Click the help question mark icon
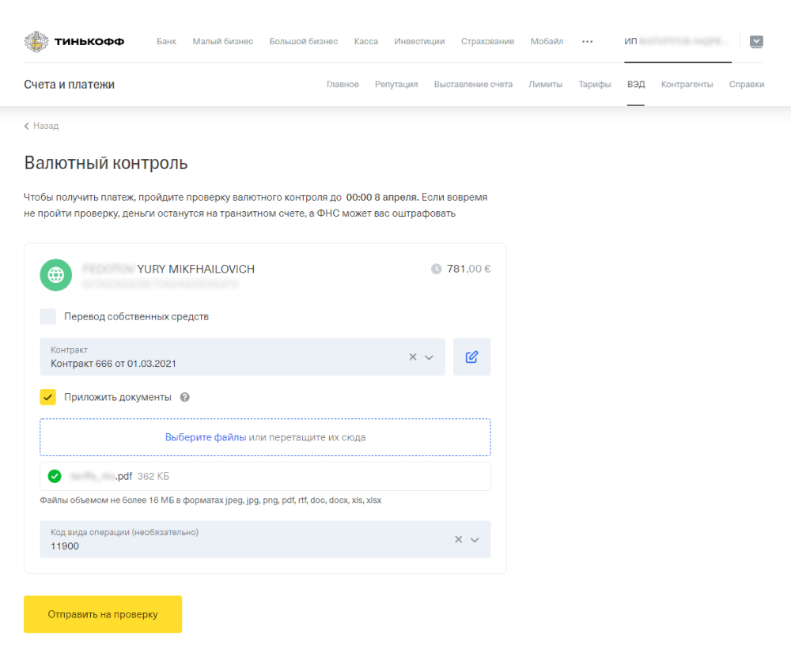Viewport: 791px width, 672px height. click(x=185, y=397)
